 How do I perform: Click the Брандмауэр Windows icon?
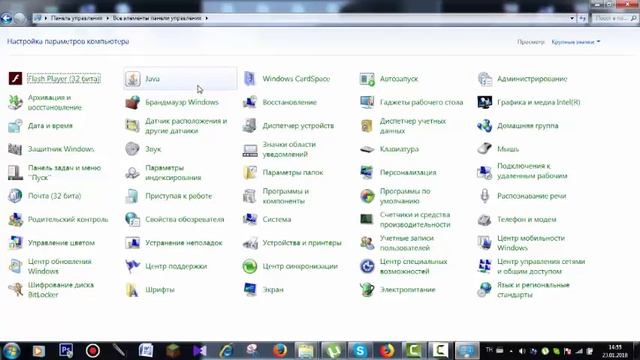click(133, 102)
